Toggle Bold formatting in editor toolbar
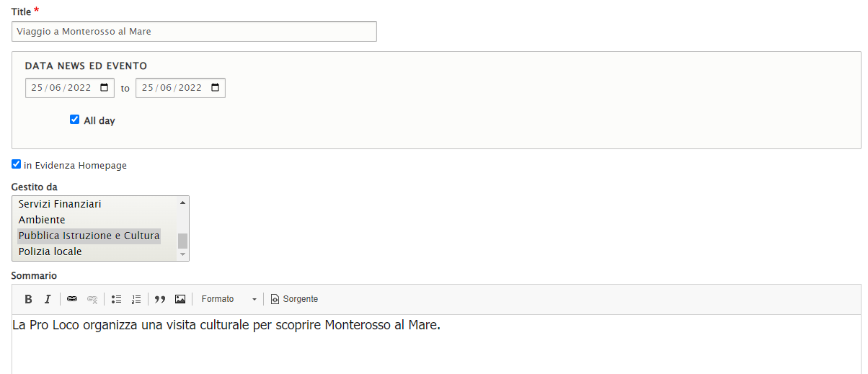The height and width of the screenshot is (374, 868). click(29, 299)
